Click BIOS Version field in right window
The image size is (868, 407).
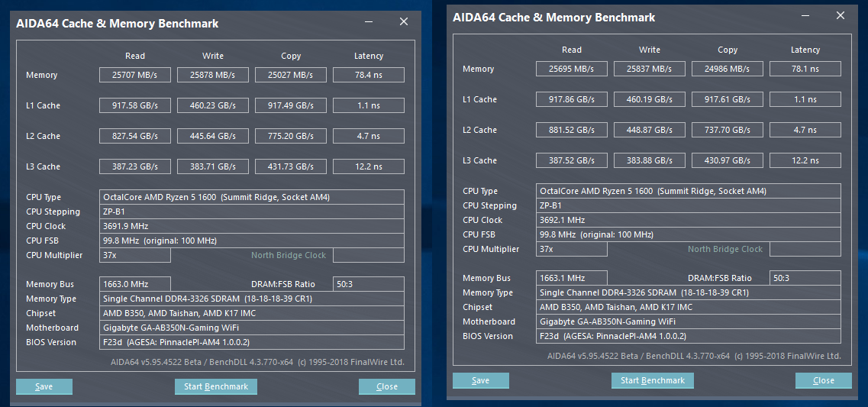689,335
